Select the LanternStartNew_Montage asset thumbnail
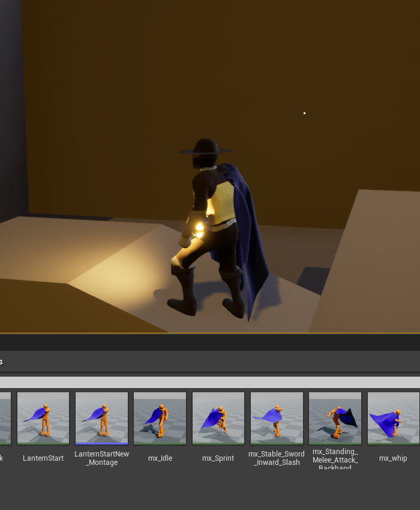The image size is (420, 510). tap(101, 418)
